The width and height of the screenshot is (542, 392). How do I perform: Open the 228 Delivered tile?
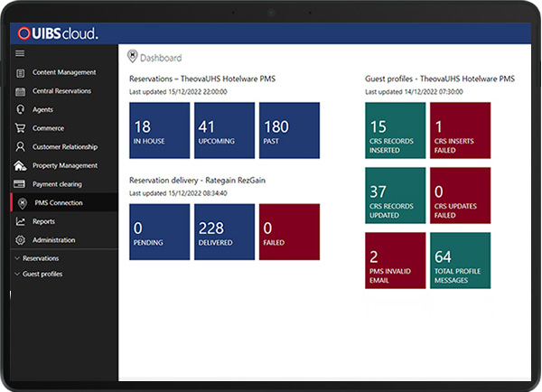pyautogui.click(x=224, y=232)
